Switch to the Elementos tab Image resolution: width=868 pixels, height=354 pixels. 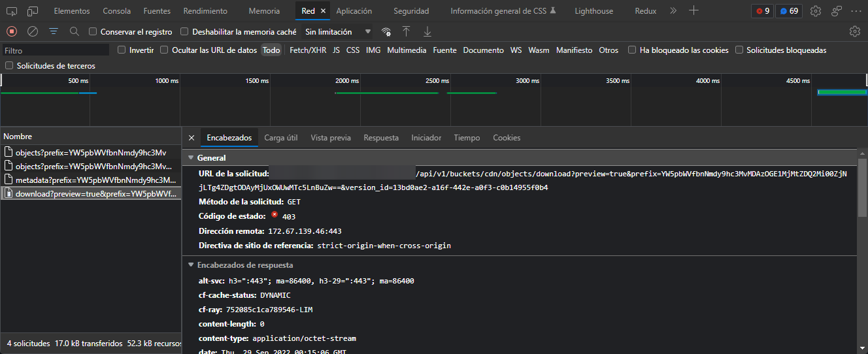tap(72, 11)
